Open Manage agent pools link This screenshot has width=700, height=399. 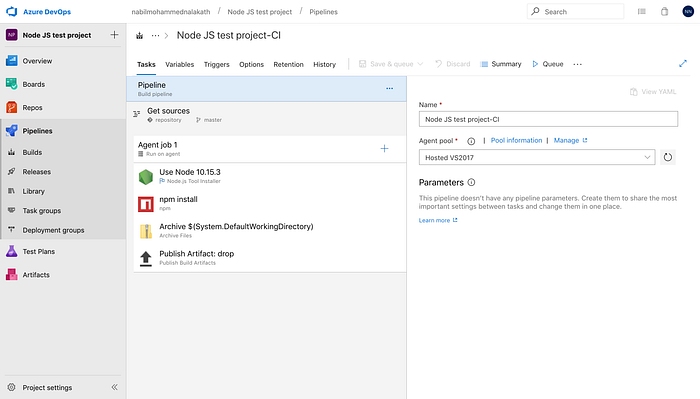(x=571, y=140)
